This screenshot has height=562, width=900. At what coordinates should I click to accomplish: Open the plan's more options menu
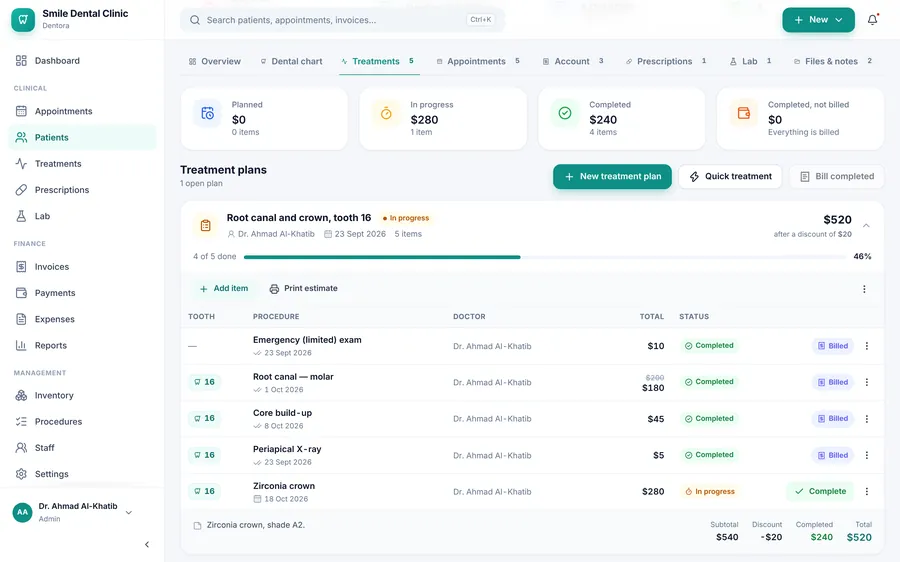click(x=864, y=289)
